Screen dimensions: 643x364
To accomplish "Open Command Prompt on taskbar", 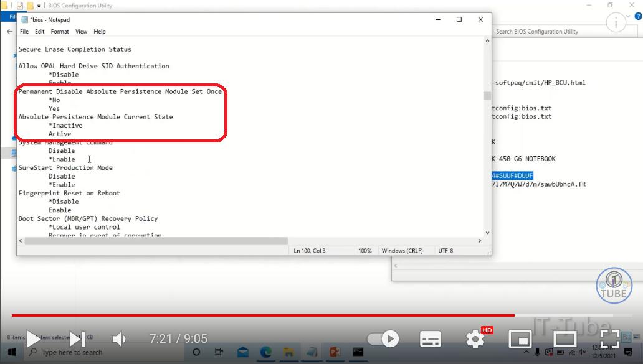I will point(358,352).
